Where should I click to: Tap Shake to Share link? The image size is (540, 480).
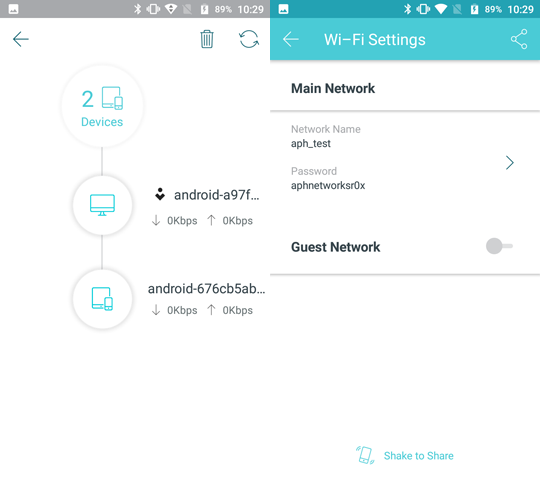(418, 456)
